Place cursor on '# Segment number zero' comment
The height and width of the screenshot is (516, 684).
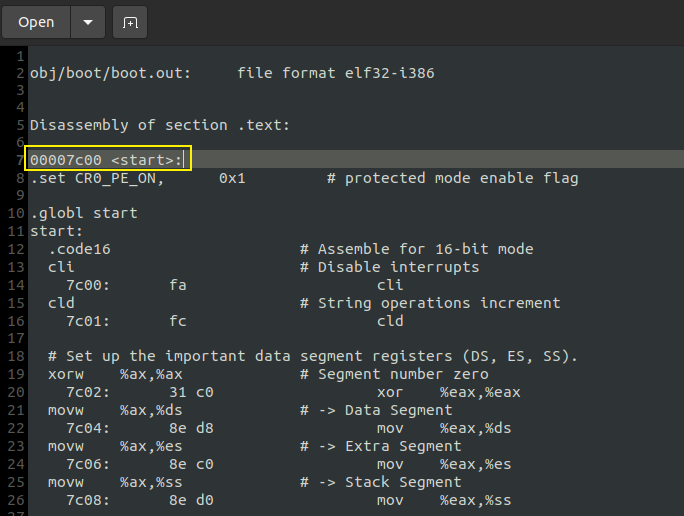[394, 374]
